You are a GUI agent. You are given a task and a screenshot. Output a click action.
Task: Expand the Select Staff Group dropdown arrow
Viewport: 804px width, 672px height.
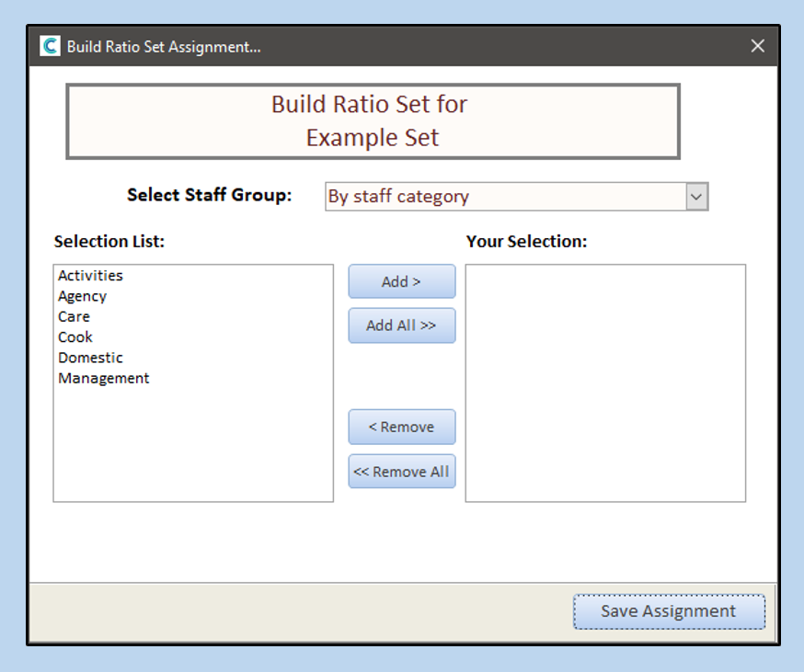click(697, 196)
